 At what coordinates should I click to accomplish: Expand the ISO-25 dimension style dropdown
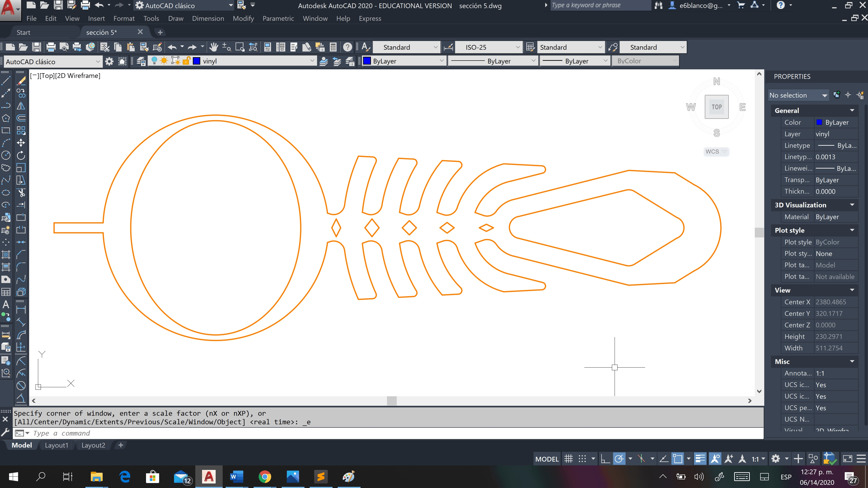coord(518,47)
